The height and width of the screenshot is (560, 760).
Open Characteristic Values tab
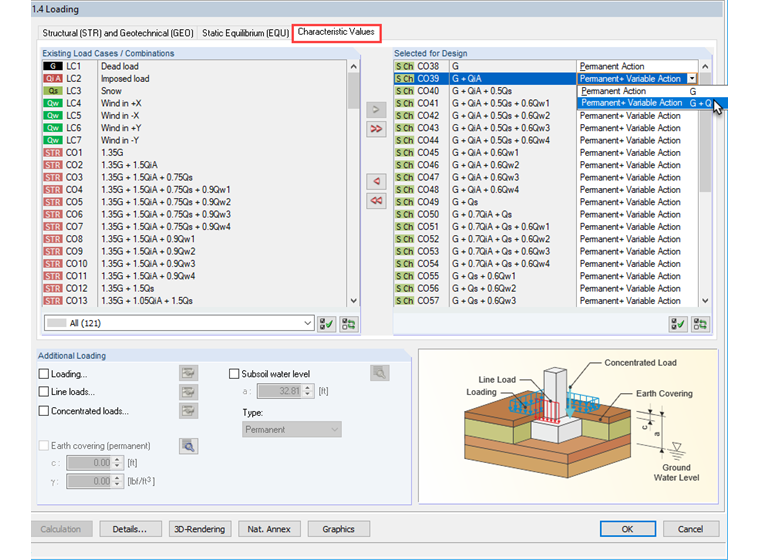click(x=336, y=32)
